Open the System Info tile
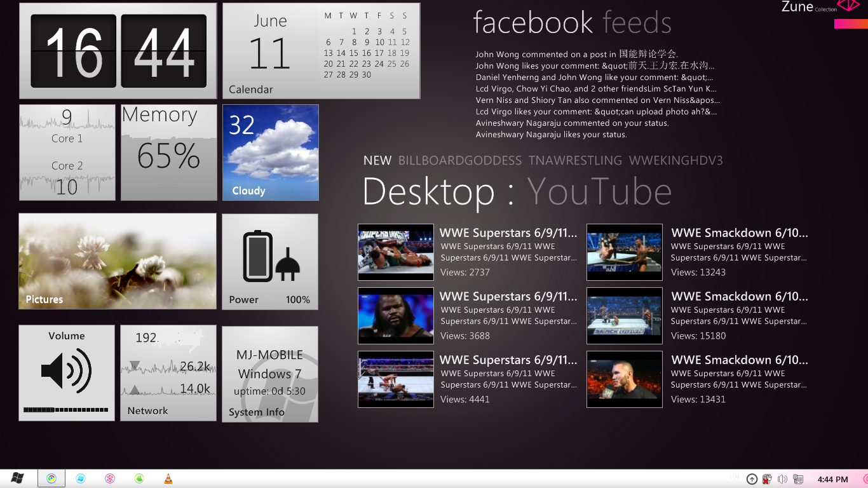The image size is (868, 488). point(270,374)
